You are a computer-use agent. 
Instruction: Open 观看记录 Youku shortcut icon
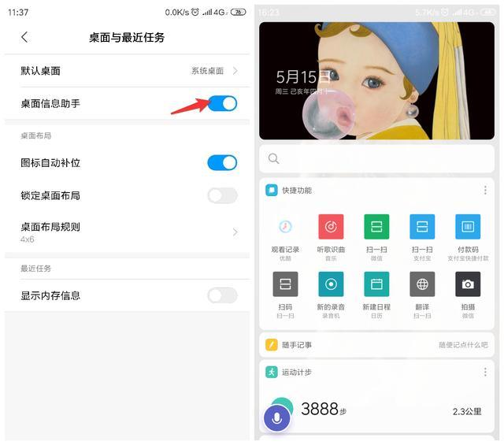tap(285, 227)
